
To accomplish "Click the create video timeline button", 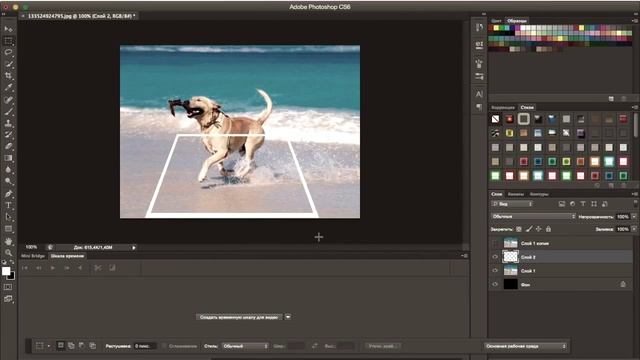I will [239, 317].
